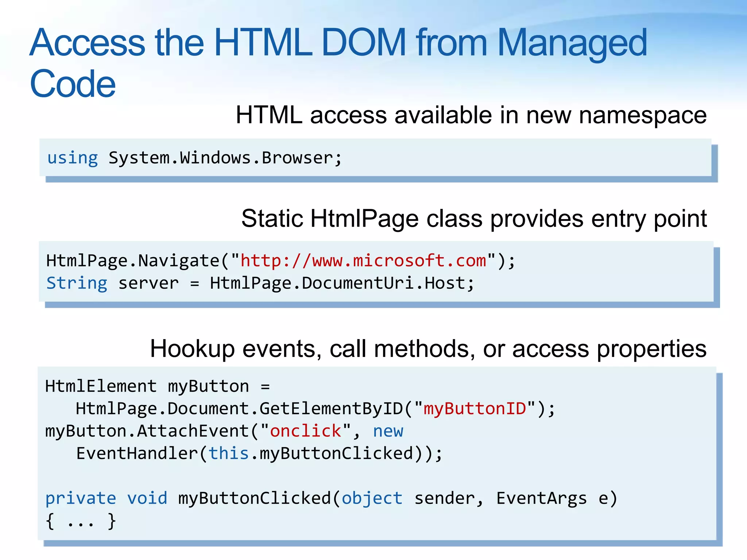Click the 'String' keyword in second code box
This screenshot has width=747, height=560.
[x=77, y=283]
